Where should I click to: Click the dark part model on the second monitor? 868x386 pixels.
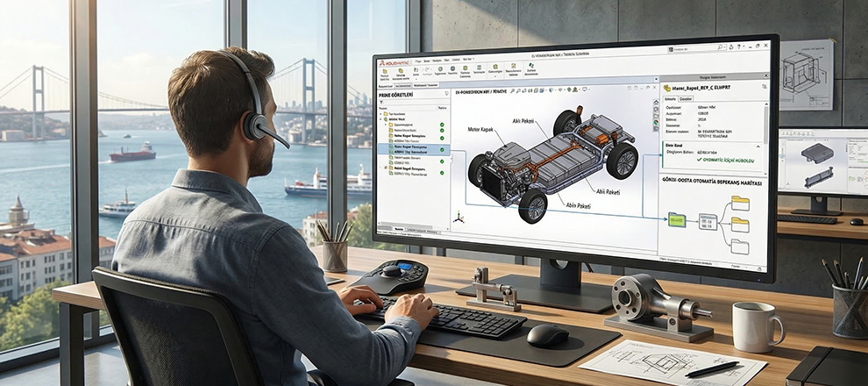pyautogui.click(x=817, y=154)
